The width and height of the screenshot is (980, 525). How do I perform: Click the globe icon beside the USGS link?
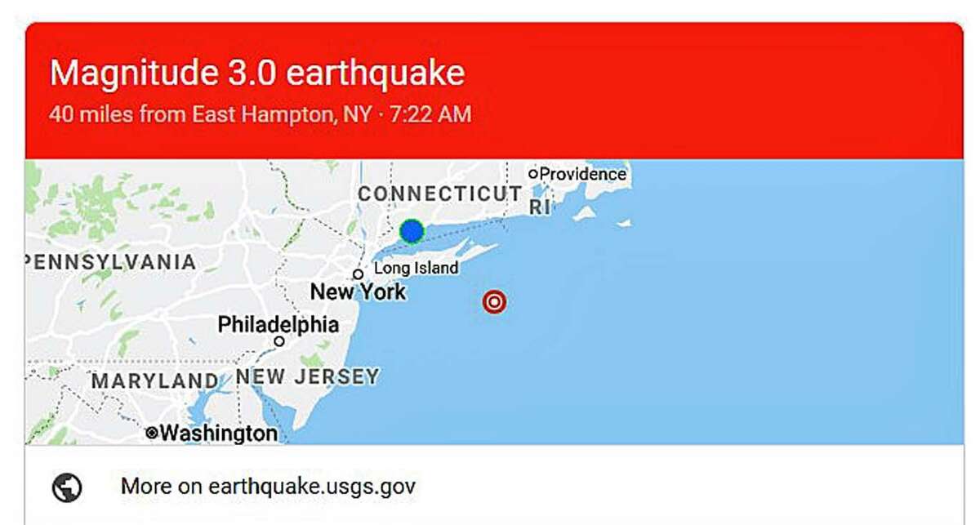[x=67, y=487]
